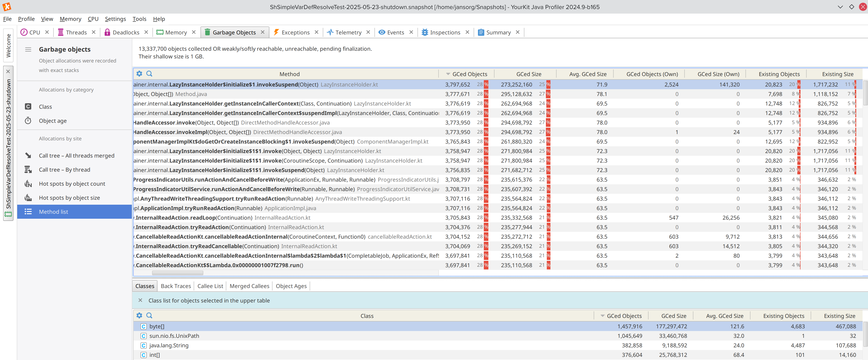Image resolution: width=868 pixels, height=360 pixels.
Task: Dismiss the class list hint banner
Action: 140,300
